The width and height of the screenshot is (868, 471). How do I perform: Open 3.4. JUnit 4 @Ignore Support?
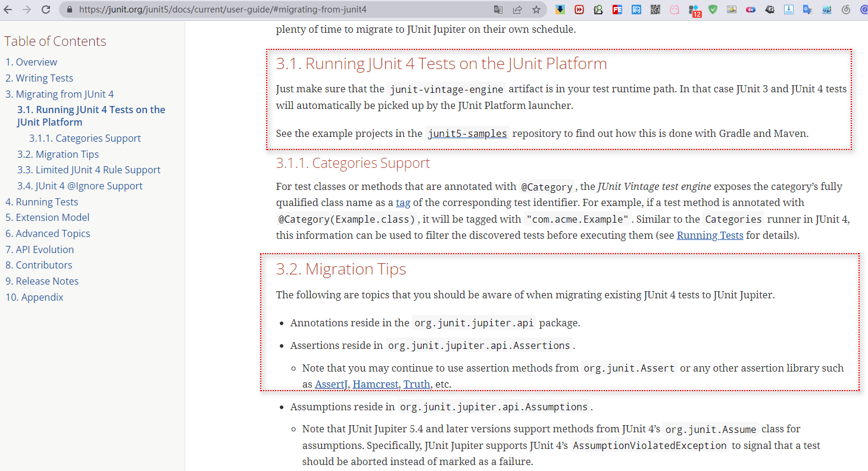pos(80,186)
